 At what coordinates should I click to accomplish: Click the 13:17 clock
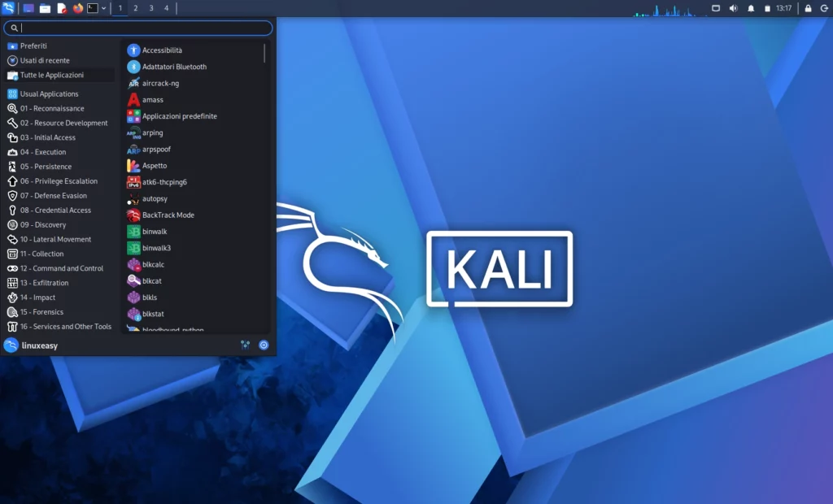[x=783, y=8]
